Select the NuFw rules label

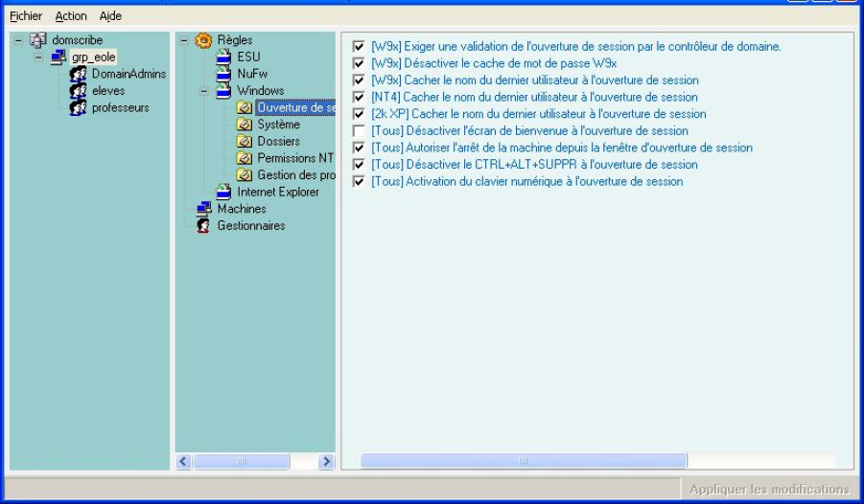tap(252, 74)
